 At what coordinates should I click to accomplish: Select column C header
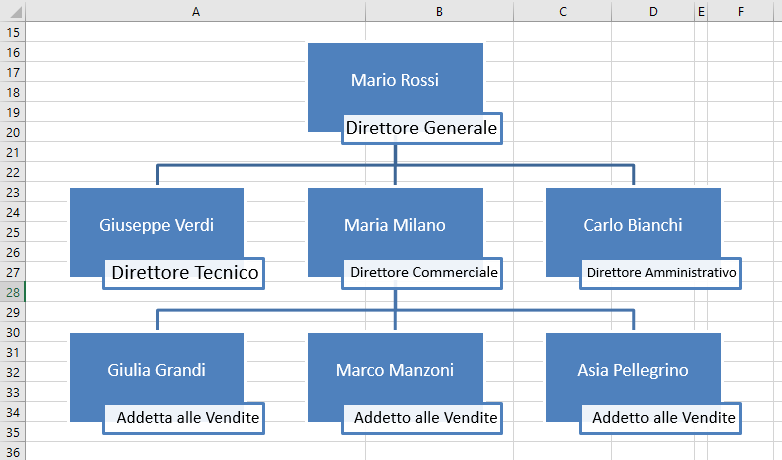point(563,11)
